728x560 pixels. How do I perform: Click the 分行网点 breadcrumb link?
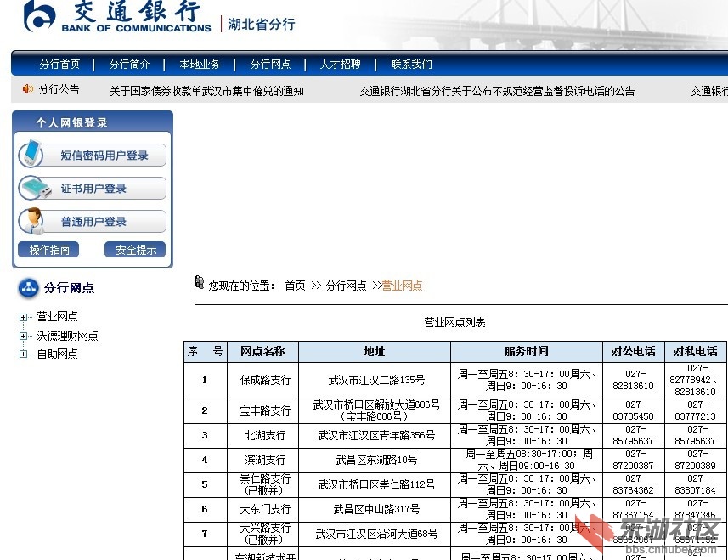coord(346,286)
